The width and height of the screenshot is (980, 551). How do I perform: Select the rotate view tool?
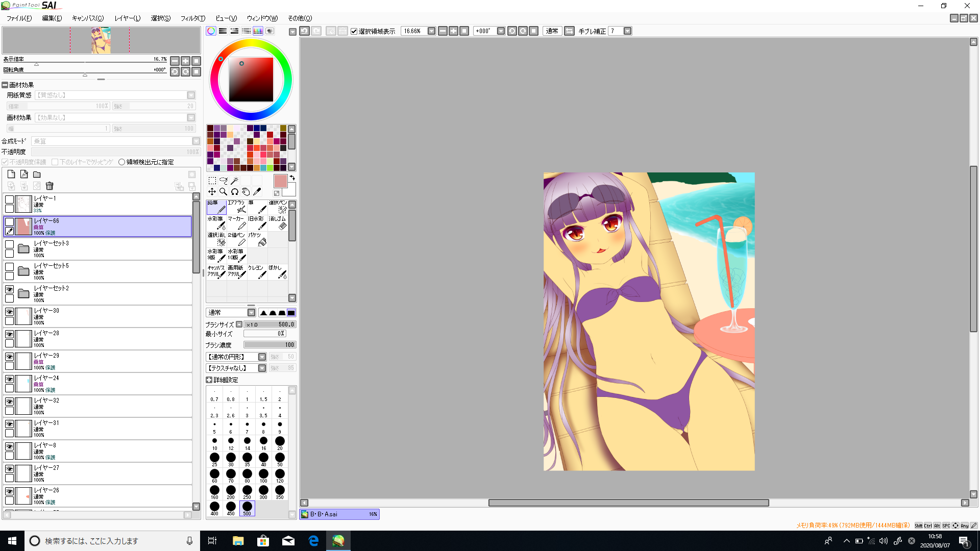235,192
